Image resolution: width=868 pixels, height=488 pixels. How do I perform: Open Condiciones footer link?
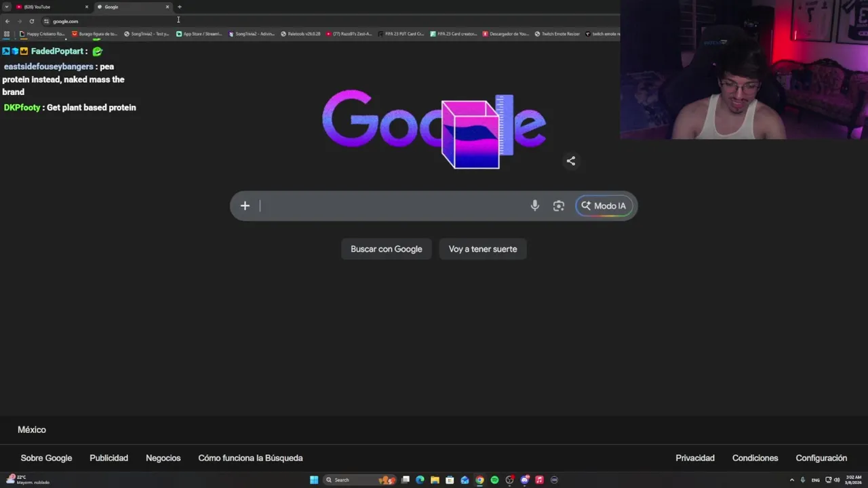755,458
